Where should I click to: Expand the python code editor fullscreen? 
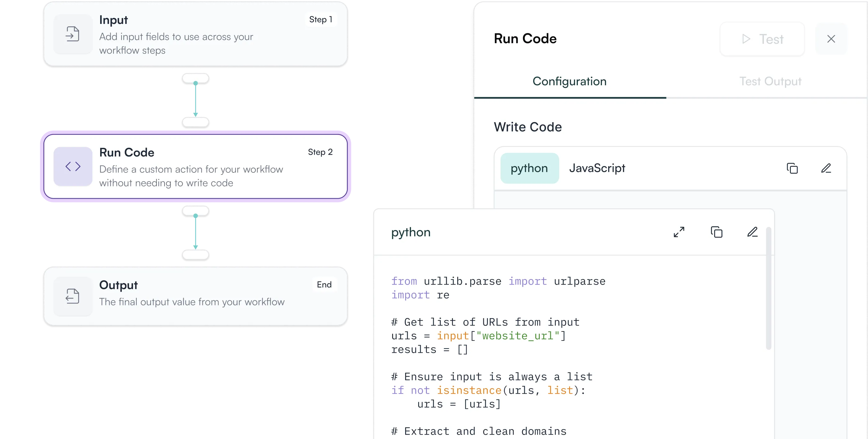pyautogui.click(x=679, y=232)
